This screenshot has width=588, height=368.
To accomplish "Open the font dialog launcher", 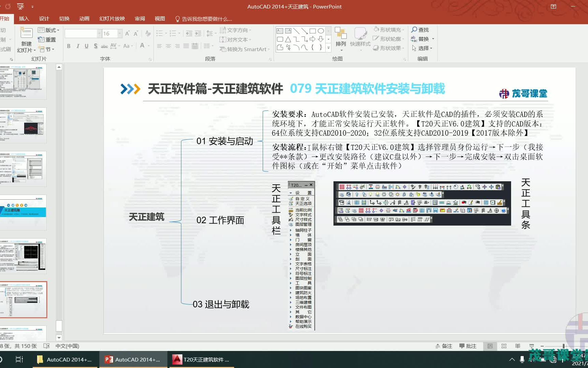I will point(150,59).
